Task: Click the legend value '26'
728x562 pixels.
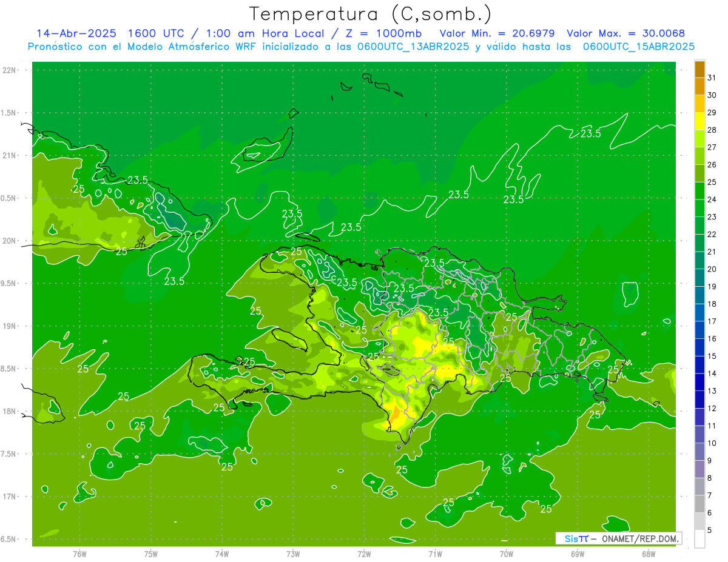Action: pyautogui.click(x=712, y=165)
